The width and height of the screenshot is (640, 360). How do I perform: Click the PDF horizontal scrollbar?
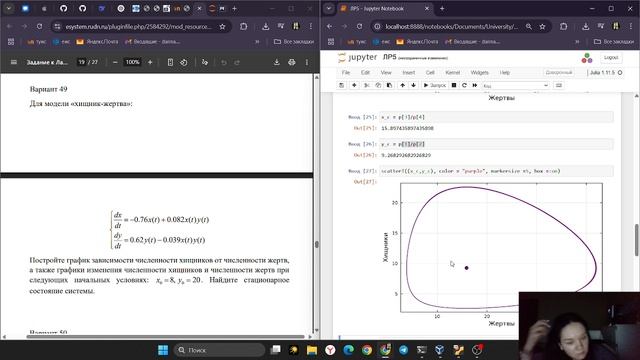(x=165, y=337)
